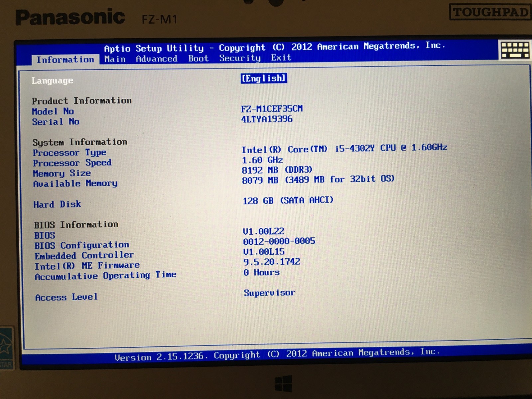Image resolution: width=532 pixels, height=399 pixels.
Task: Click the System Information heading
Action: [80, 142]
